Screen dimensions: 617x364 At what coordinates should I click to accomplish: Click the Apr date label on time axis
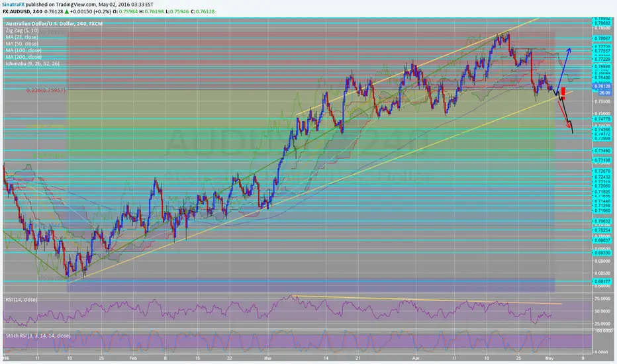tap(416, 359)
